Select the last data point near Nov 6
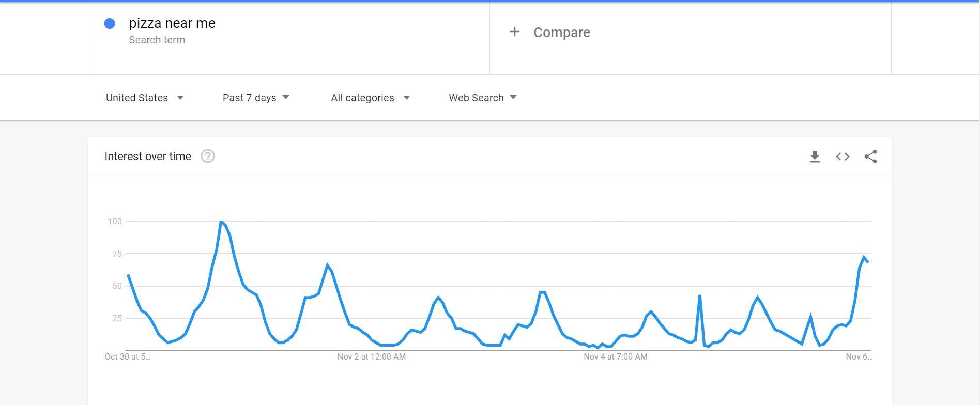The height and width of the screenshot is (405, 980). coord(868,262)
